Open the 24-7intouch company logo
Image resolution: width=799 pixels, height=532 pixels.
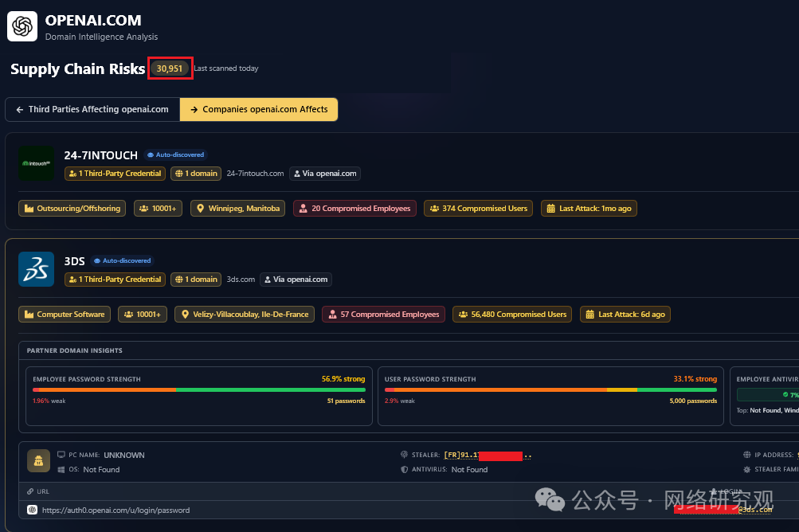[36, 163]
